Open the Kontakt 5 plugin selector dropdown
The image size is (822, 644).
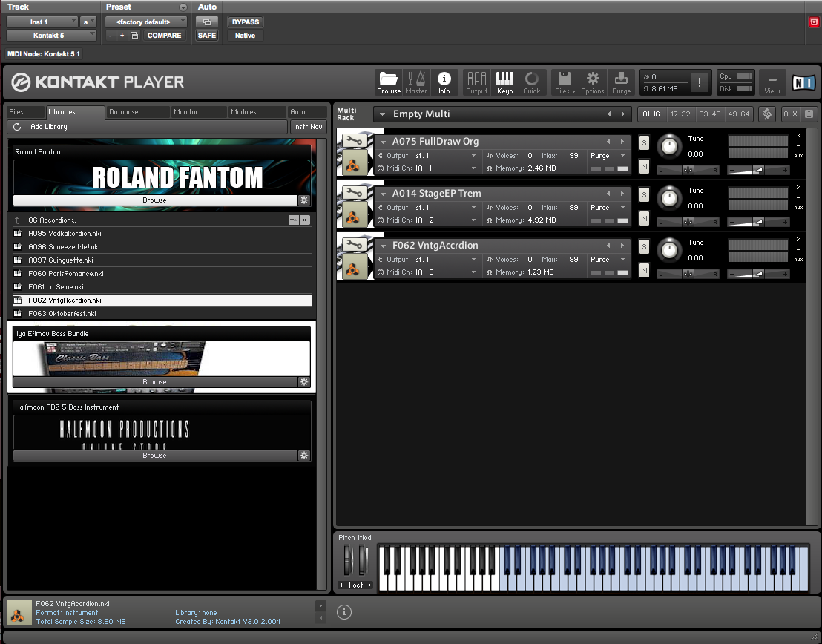coord(51,35)
